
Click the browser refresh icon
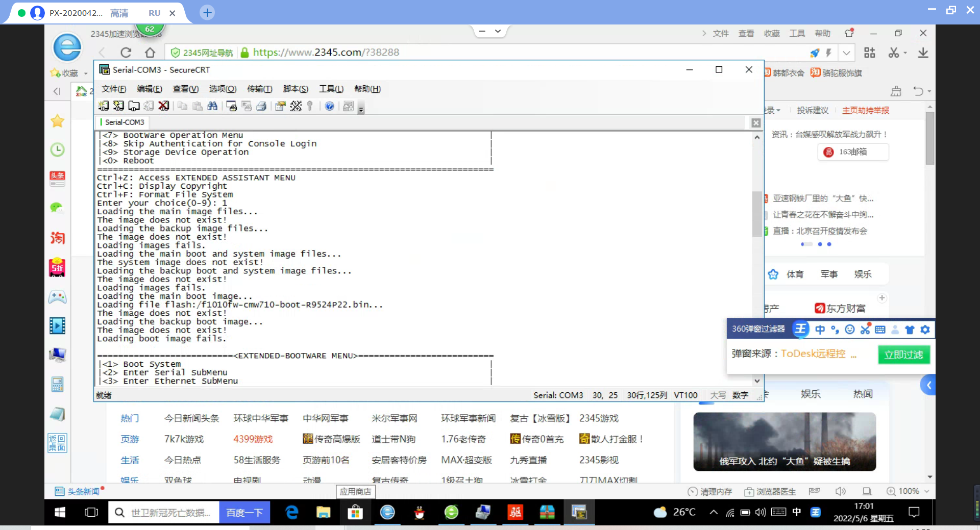tap(126, 53)
